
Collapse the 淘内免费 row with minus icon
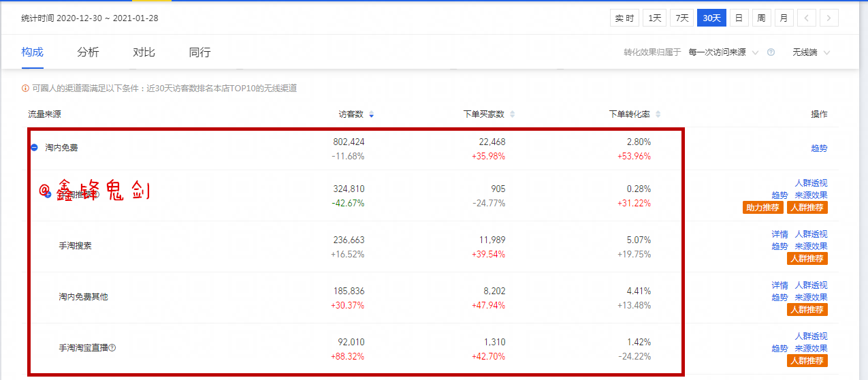pyautogui.click(x=34, y=147)
